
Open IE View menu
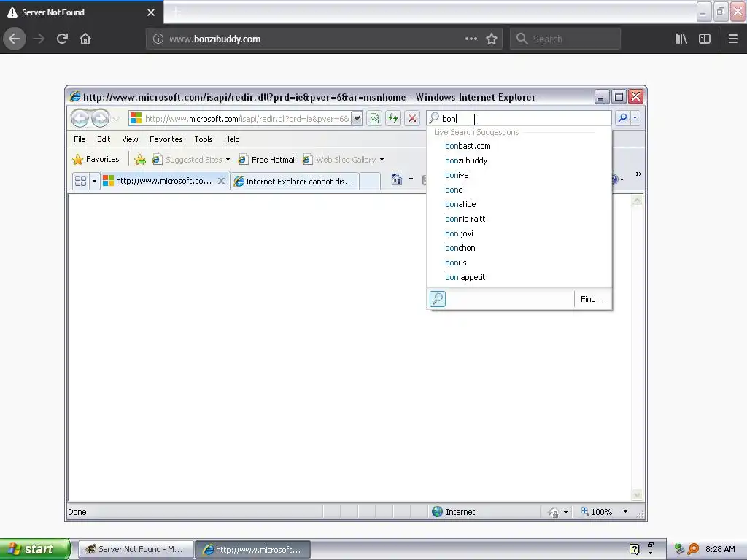coord(130,139)
